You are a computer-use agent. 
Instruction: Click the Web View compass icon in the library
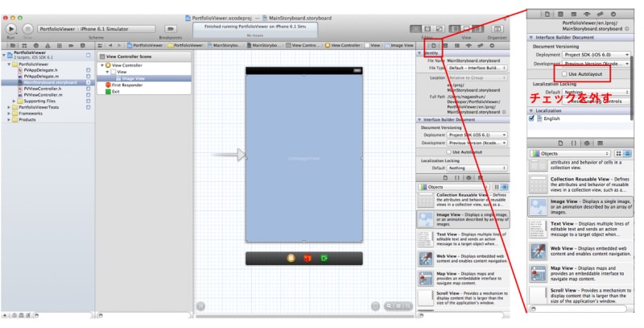pyautogui.click(x=426, y=259)
